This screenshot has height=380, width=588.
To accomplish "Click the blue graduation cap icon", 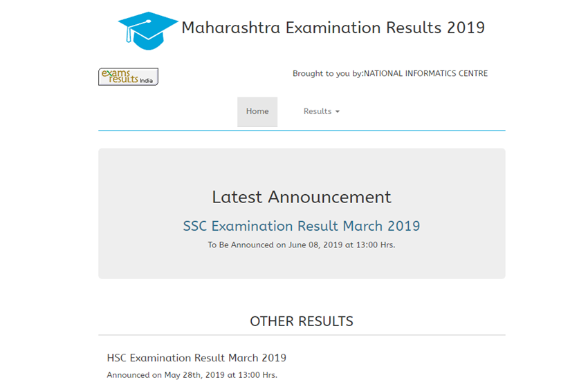I will (x=148, y=30).
